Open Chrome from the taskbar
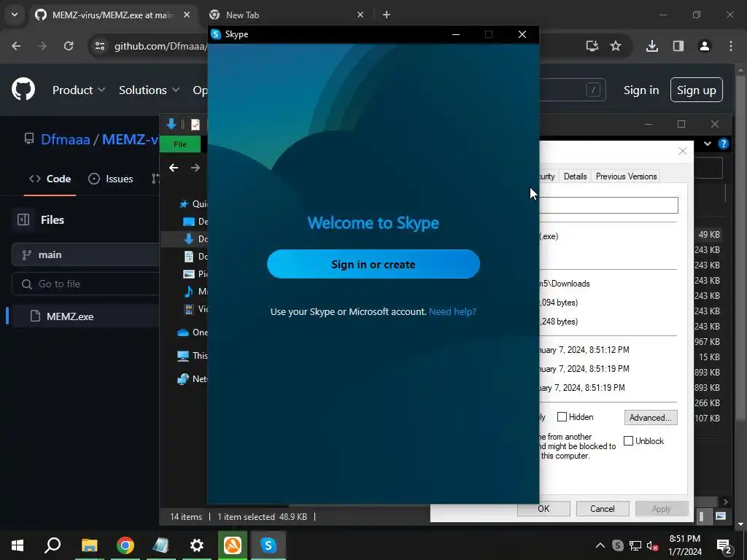This screenshot has height=560, width=747. click(125, 545)
